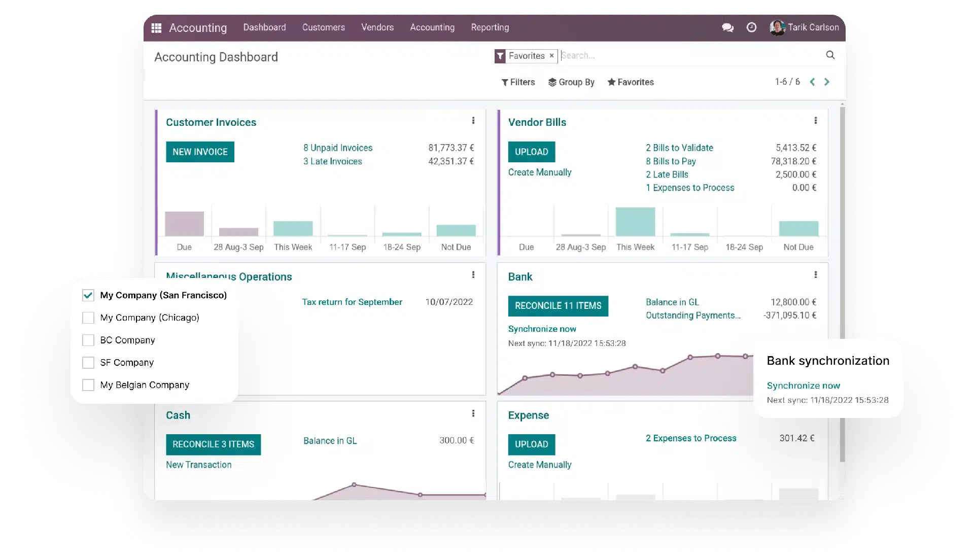974x560 pixels.
Task: Expand the Group By dropdown
Action: pyautogui.click(x=571, y=82)
